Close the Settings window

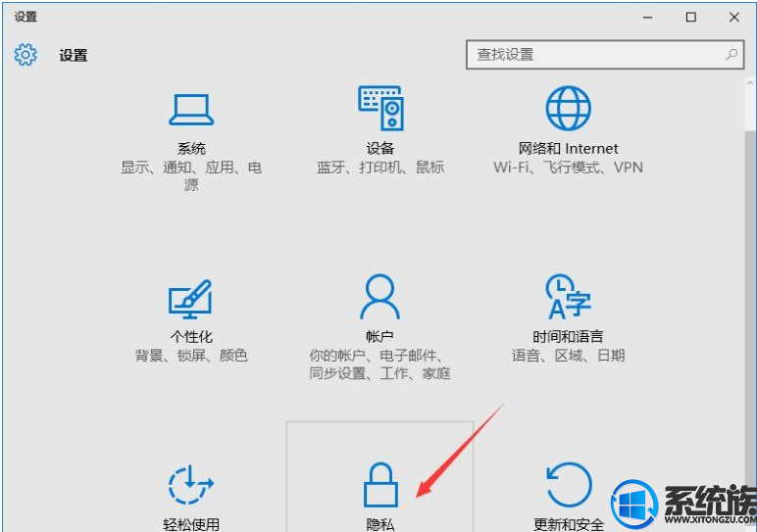pos(734,18)
